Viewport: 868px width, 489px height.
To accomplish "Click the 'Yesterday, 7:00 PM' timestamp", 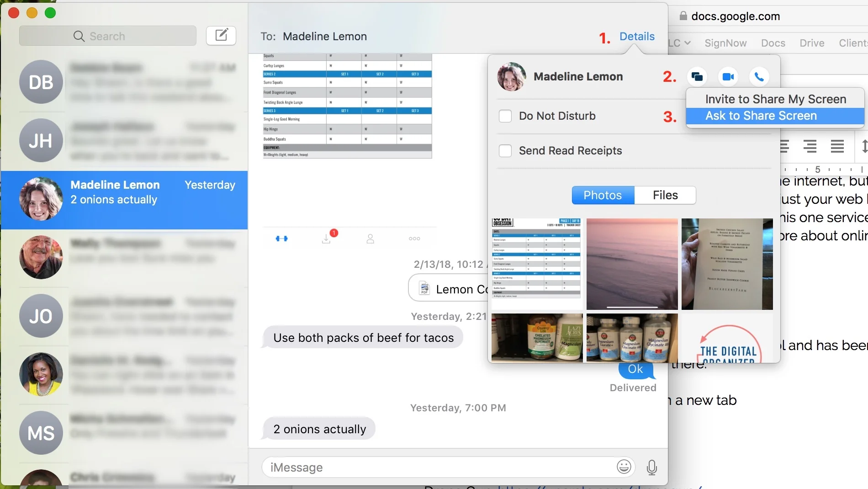I will tap(458, 408).
